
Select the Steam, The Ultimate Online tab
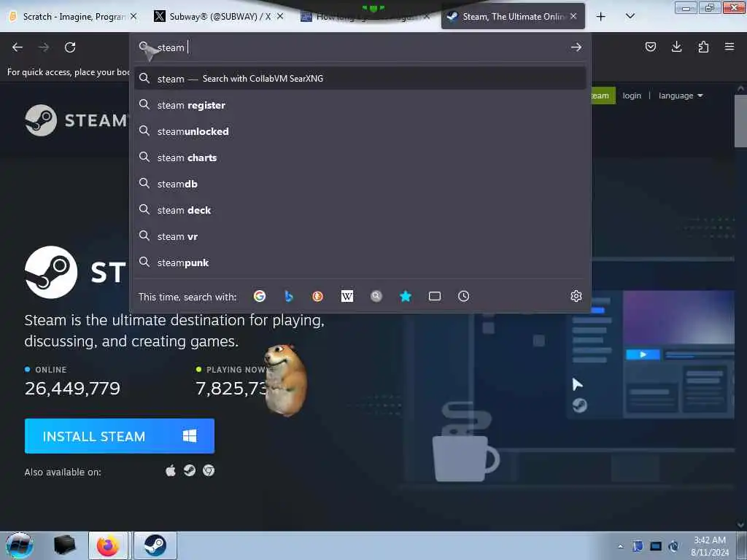point(513,17)
